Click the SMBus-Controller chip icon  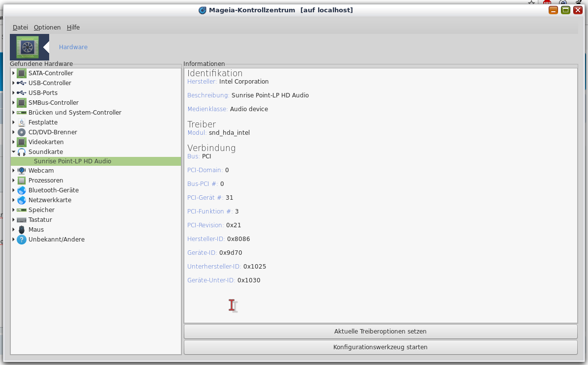[22, 102]
